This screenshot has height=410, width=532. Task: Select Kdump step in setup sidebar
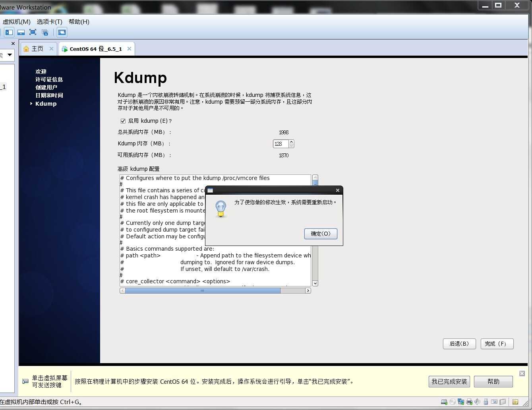point(46,104)
